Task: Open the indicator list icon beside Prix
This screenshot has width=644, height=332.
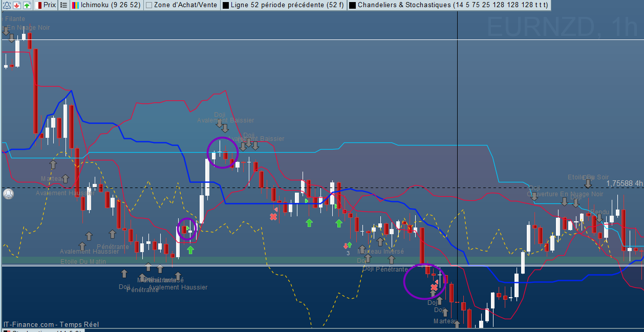Action: [63, 5]
